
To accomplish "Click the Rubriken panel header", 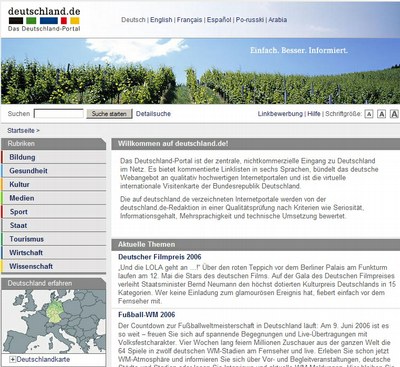I will coord(54,144).
